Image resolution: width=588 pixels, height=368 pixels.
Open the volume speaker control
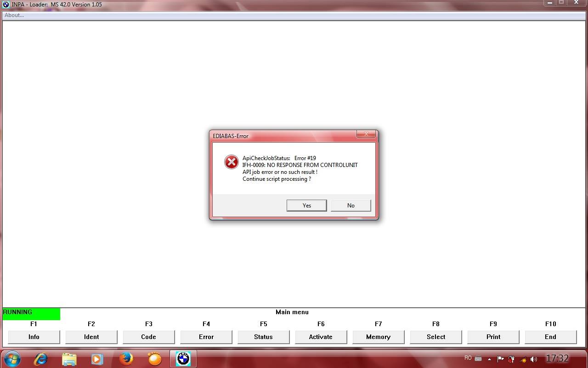click(534, 359)
